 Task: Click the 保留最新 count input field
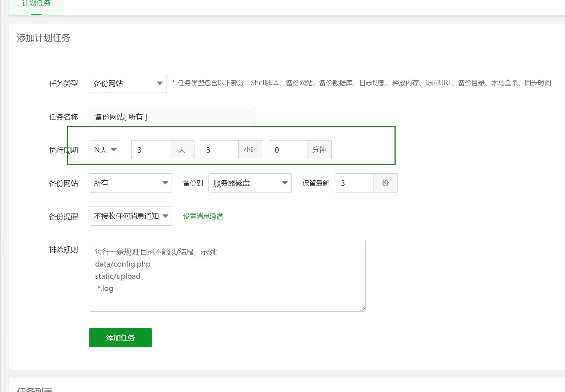[354, 183]
